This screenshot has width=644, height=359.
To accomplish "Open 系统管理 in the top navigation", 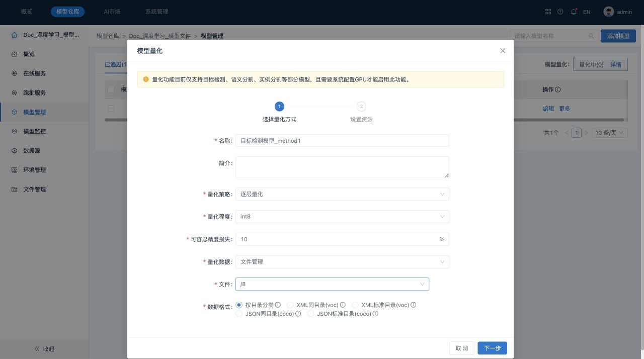I will [x=156, y=12].
